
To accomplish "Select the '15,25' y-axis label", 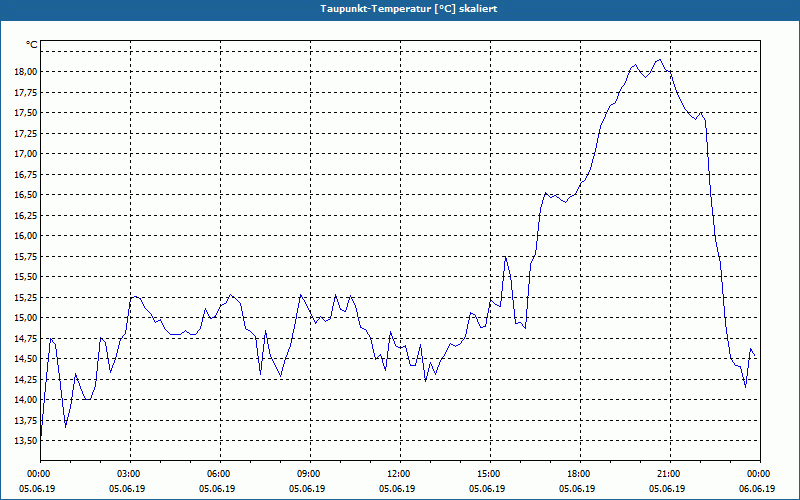I will coord(27,297).
